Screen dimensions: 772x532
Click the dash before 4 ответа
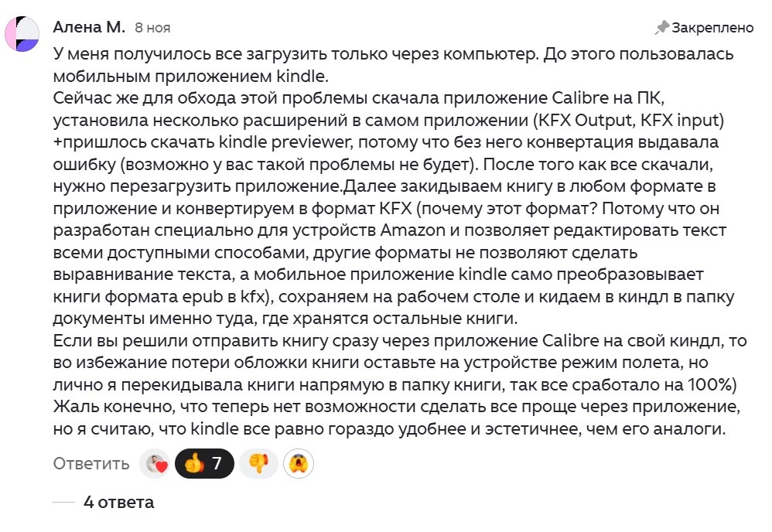pos(63,503)
